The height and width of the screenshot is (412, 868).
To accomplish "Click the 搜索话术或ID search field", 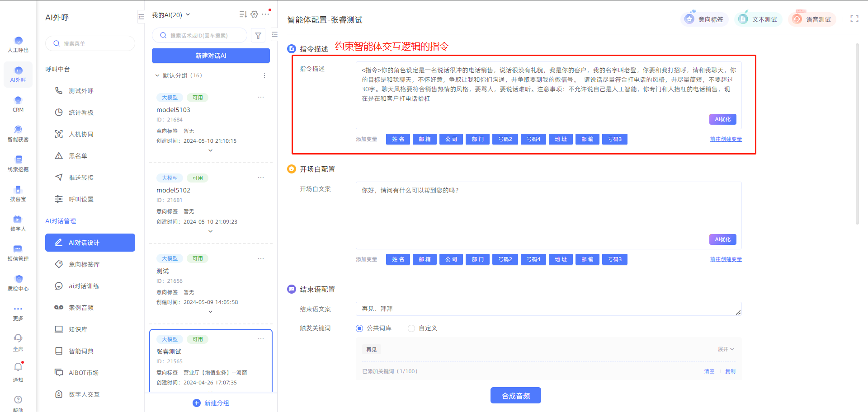I will tap(199, 35).
